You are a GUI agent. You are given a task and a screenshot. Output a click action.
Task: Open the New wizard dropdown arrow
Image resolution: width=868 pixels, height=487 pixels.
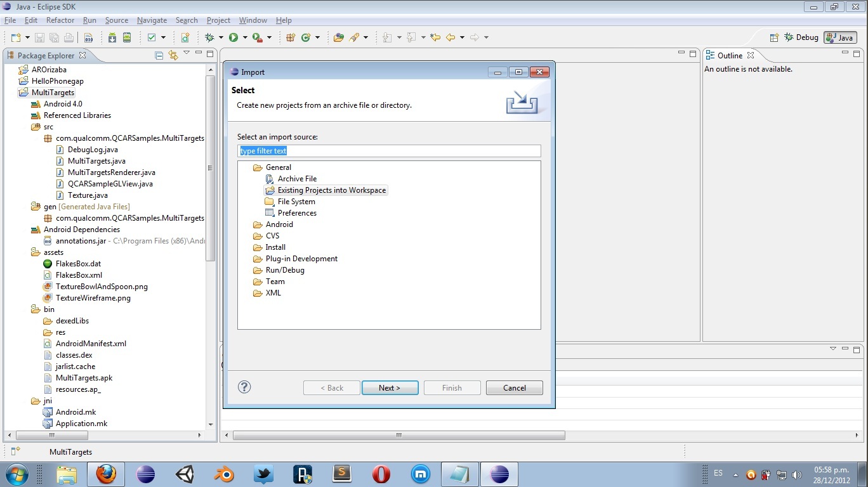(26, 37)
